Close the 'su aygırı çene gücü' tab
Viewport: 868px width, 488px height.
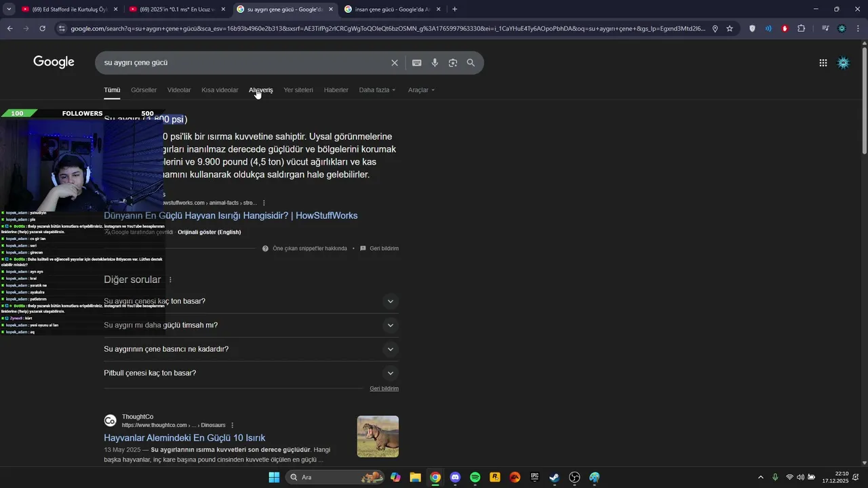pyautogui.click(x=331, y=9)
